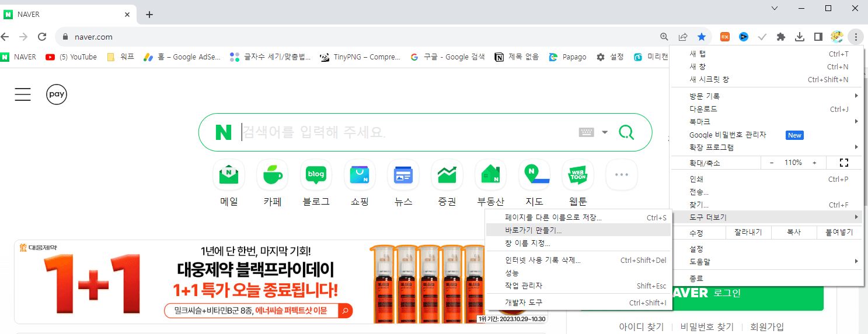Select 새 탭 from the Chrome menu
Viewport: 868px width, 334px height.
[x=766, y=54]
